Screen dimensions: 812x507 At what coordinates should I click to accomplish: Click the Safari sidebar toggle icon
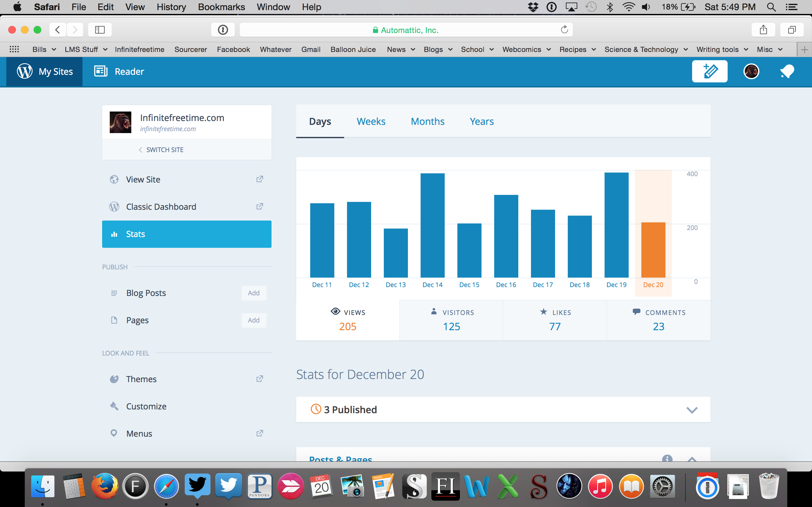pos(100,30)
